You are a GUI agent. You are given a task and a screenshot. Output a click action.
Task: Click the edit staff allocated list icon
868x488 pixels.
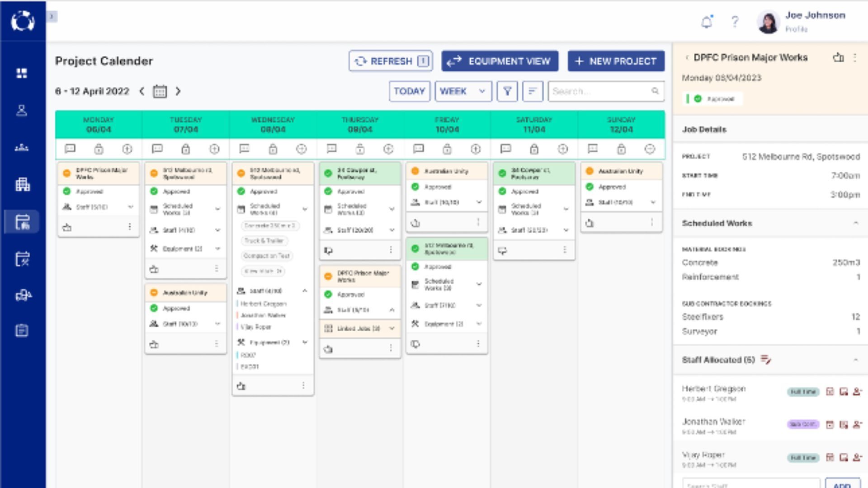pyautogui.click(x=765, y=360)
